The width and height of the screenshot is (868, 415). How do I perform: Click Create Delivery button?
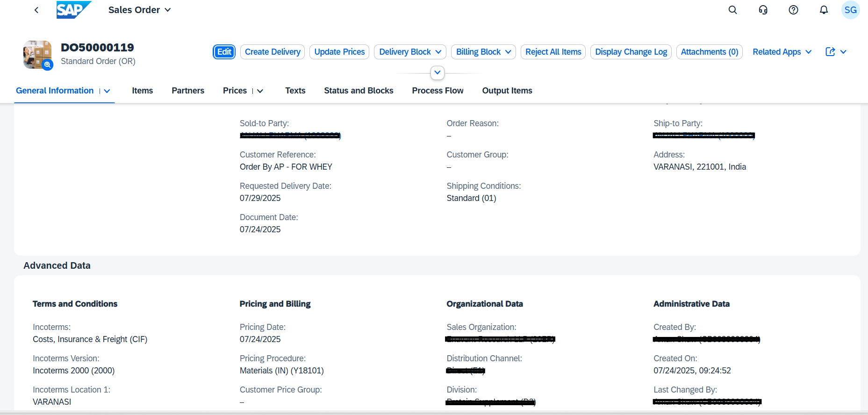tap(273, 52)
